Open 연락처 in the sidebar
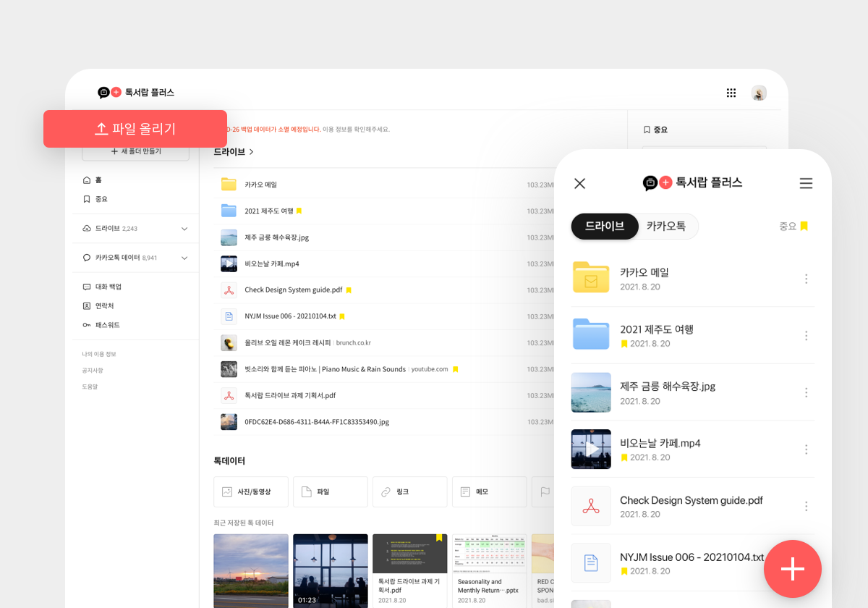 tap(98, 306)
